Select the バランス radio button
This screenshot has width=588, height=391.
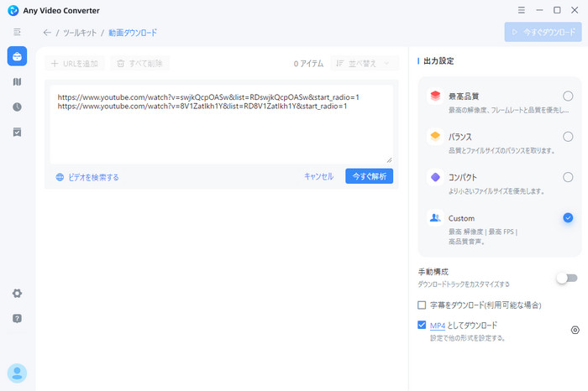tap(568, 137)
